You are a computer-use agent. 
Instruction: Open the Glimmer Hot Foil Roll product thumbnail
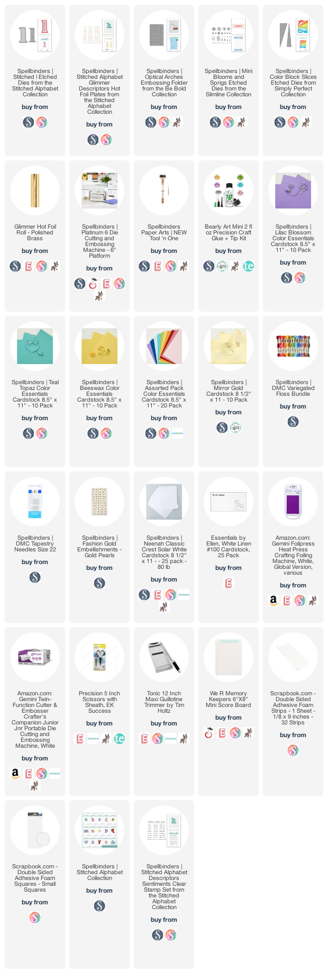35,190
